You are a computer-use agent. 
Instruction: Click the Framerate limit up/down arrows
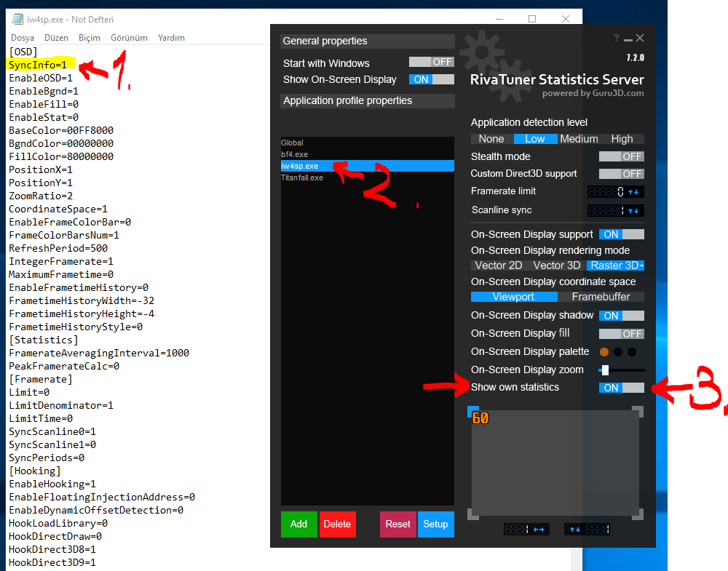coord(633,191)
